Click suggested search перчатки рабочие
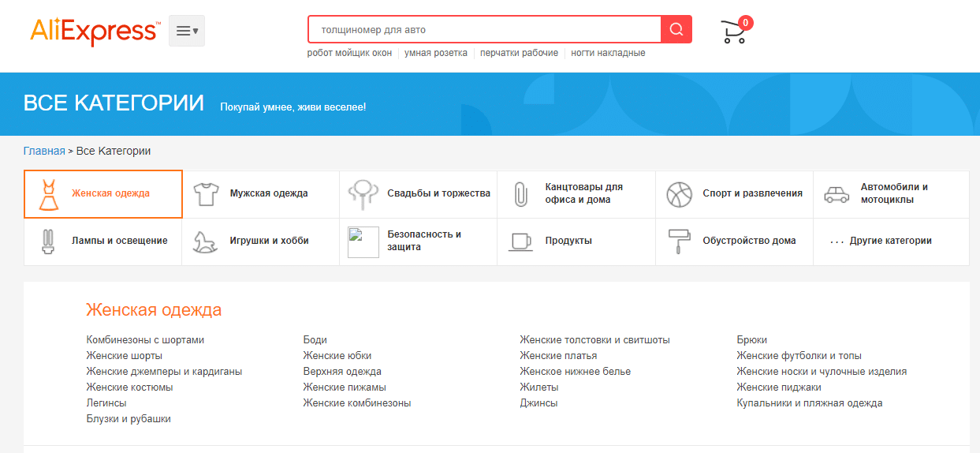The width and height of the screenshot is (980, 453). (519, 53)
